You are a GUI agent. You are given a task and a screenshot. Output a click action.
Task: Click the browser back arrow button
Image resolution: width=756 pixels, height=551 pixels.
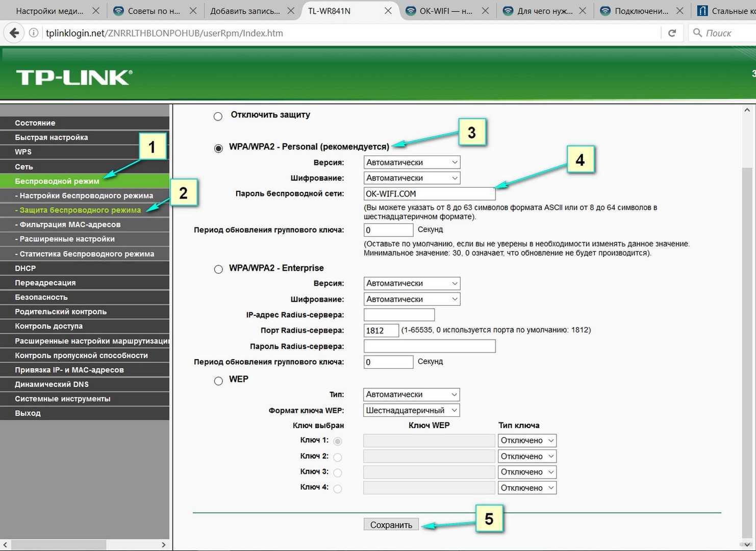tap(14, 33)
